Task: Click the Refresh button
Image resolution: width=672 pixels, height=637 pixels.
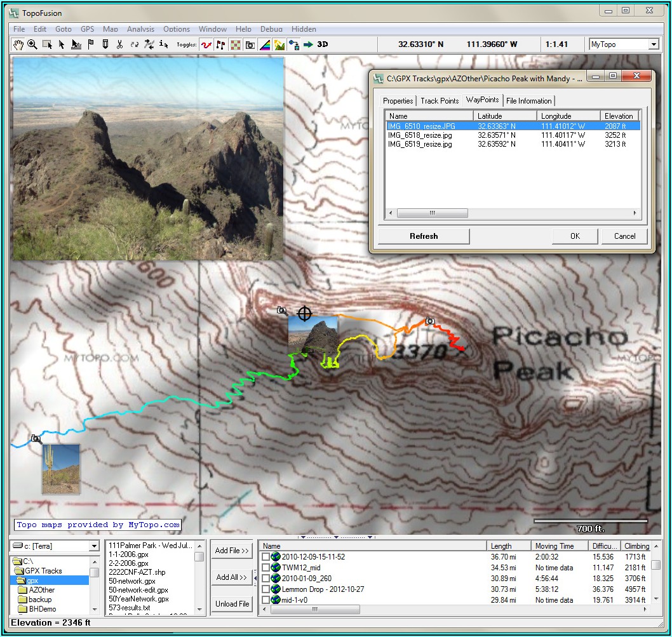Action: pos(424,236)
